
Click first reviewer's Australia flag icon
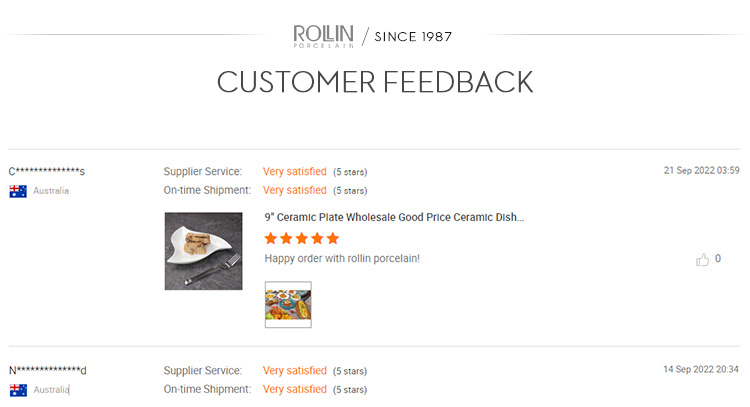tap(18, 191)
